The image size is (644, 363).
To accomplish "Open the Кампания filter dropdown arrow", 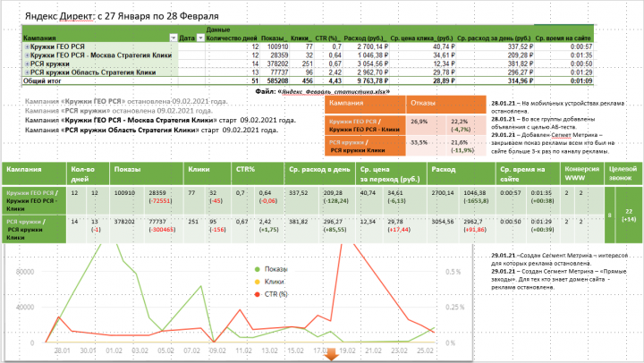I will 174,38.
